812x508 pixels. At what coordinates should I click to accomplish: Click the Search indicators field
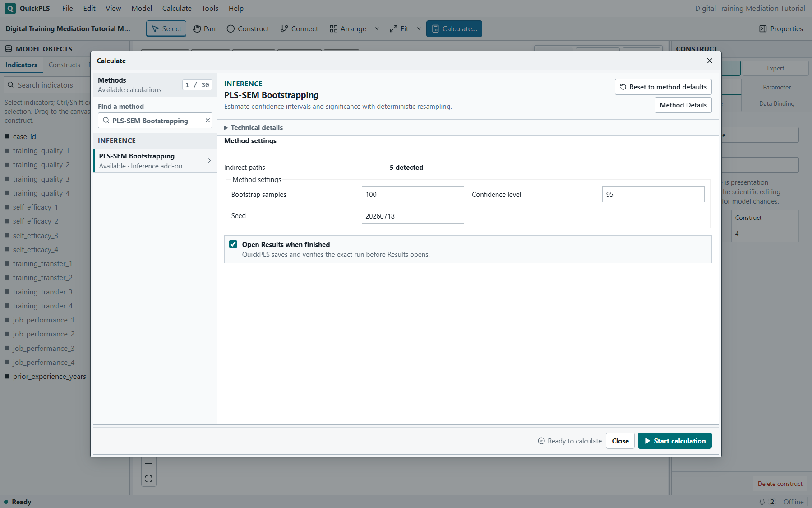(47, 85)
